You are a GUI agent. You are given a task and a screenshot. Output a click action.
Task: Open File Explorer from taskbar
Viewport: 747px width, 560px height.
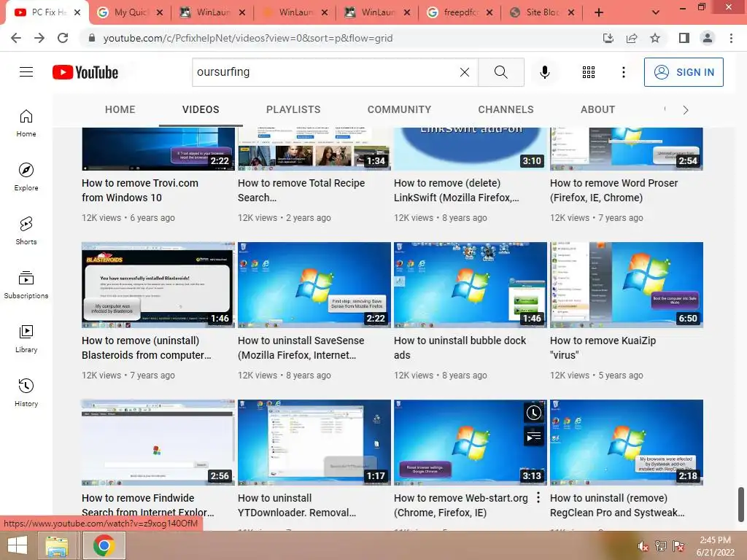[x=57, y=545]
